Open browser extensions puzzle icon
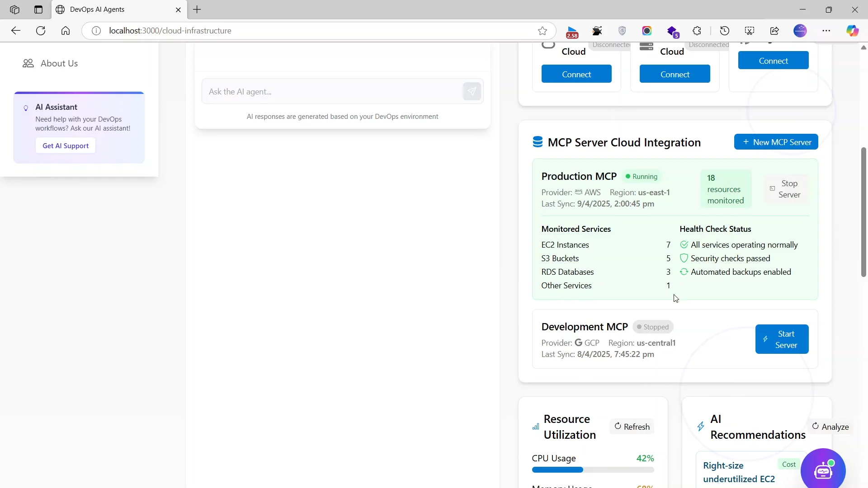Viewport: 868px width, 488px height. coord(697,31)
